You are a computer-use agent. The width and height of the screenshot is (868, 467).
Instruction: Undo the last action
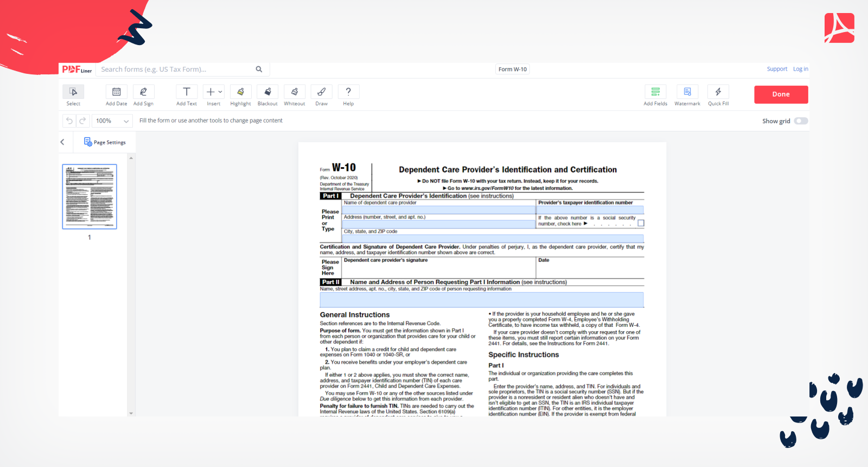[69, 121]
